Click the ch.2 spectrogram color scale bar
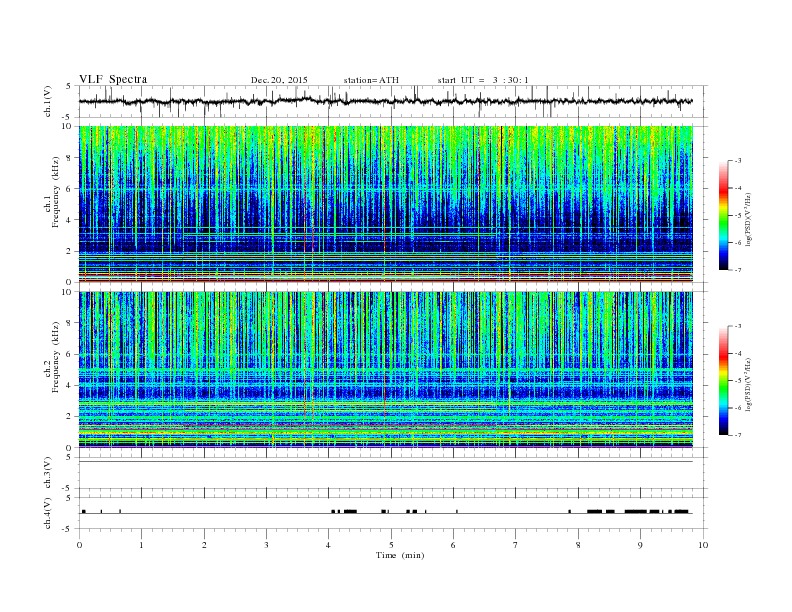The height and width of the screenshot is (612, 792). (x=724, y=381)
